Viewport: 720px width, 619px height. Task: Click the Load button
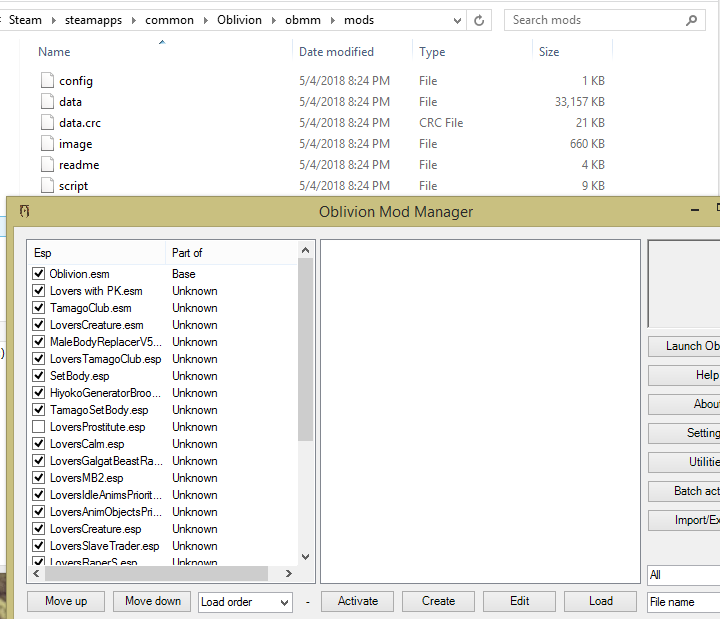[x=601, y=602]
